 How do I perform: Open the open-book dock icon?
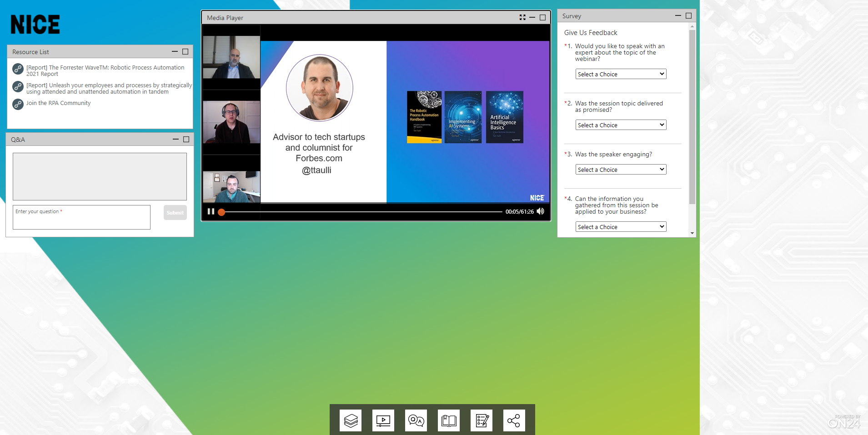449,420
